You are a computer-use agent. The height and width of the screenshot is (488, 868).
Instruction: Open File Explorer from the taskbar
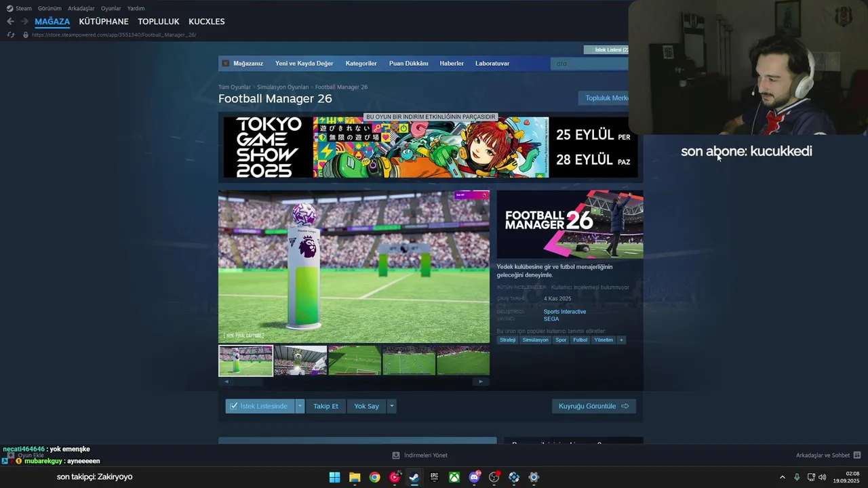pos(355,477)
